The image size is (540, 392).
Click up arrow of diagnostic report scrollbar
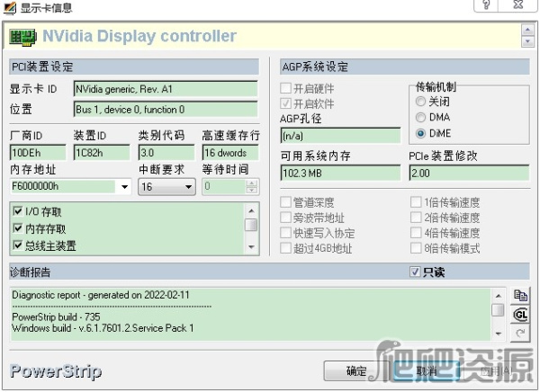[x=499, y=296]
